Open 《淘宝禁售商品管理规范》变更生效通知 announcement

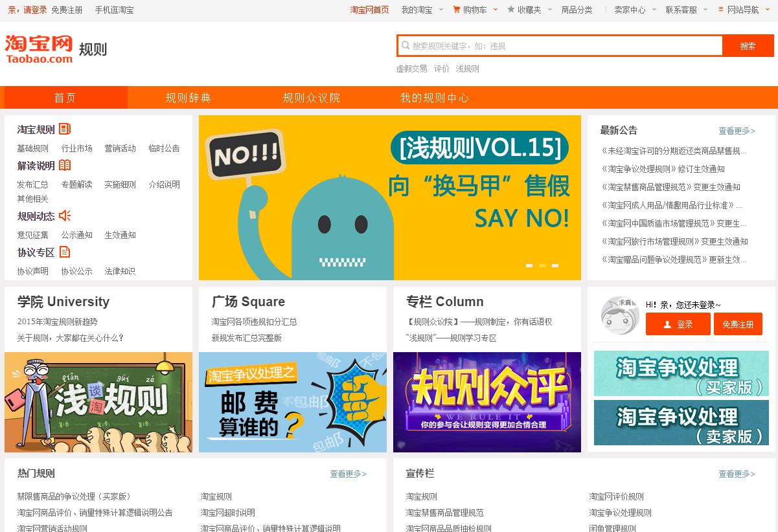click(x=670, y=187)
